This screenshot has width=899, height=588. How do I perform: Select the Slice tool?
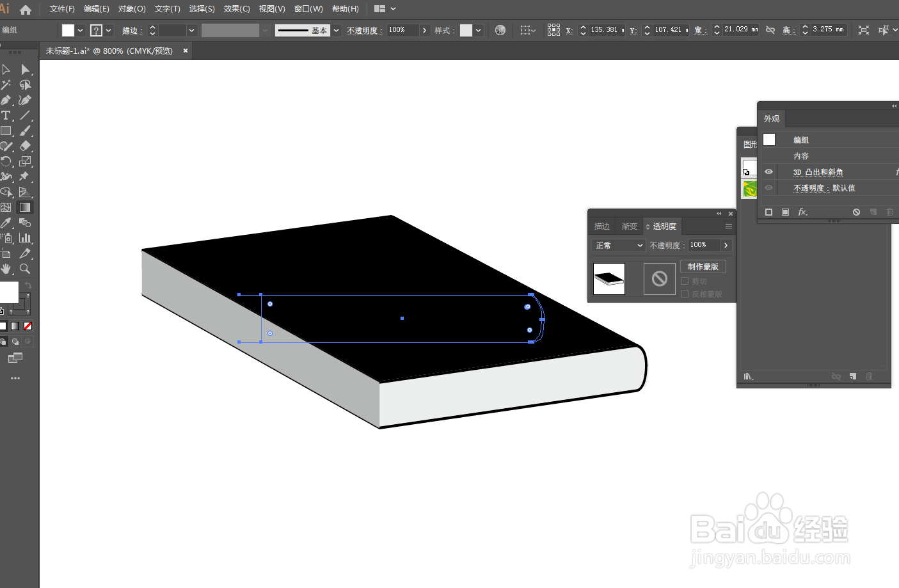pyautogui.click(x=25, y=253)
